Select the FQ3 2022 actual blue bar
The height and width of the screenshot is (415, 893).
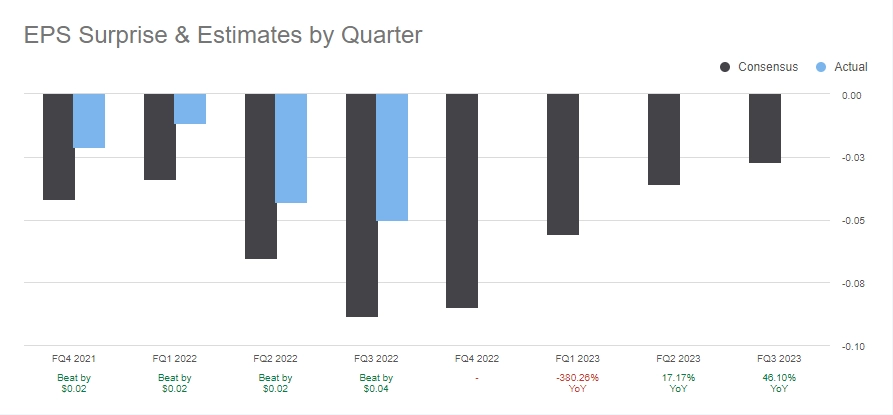click(392, 157)
